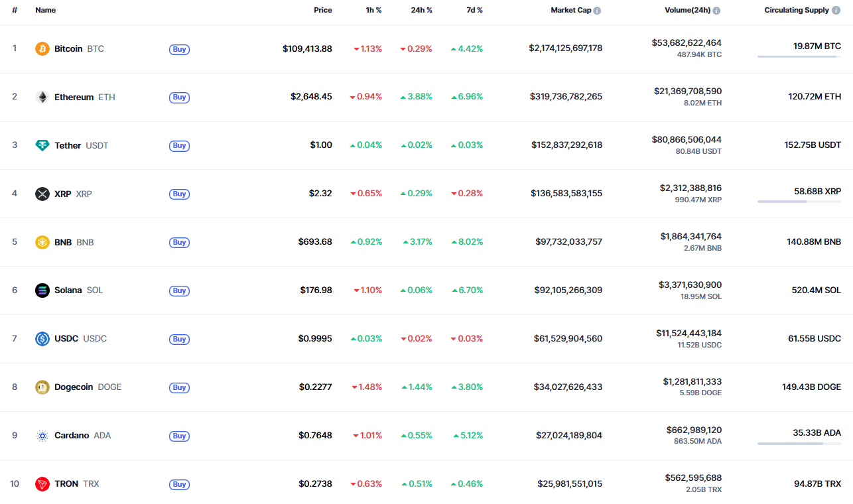Viewport: 853px width, 504px height.
Task: Click the USDC coin logo
Action: tap(42, 339)
